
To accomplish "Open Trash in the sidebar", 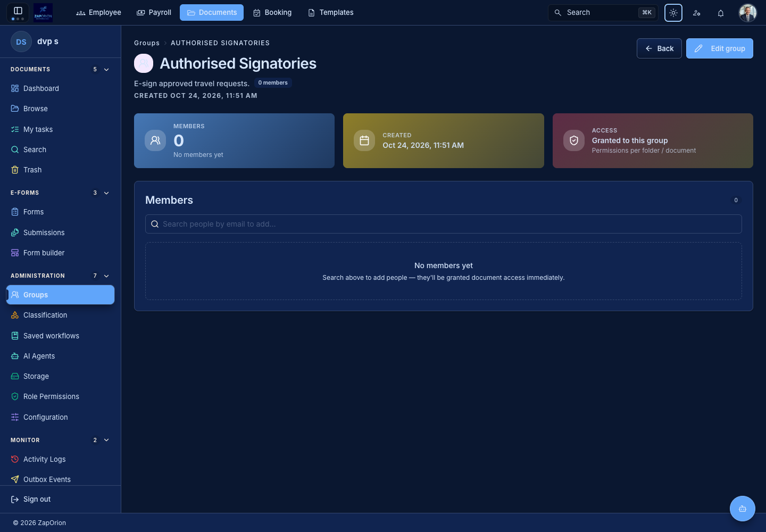I will [x=61, y=170].
